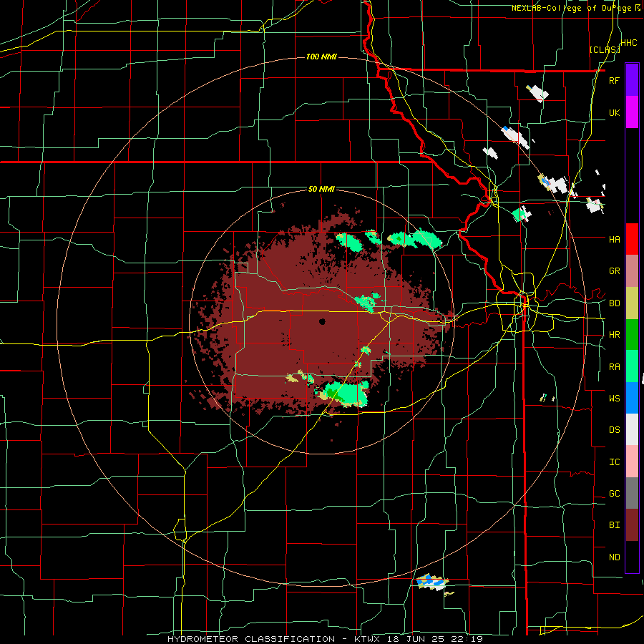
Task: Click the DS legend label
Action: coord(614,430)
